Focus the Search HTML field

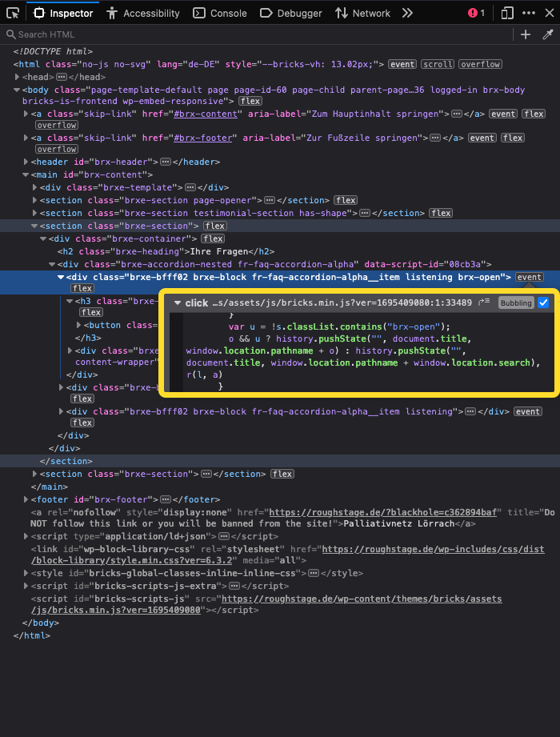click(256, 34)
